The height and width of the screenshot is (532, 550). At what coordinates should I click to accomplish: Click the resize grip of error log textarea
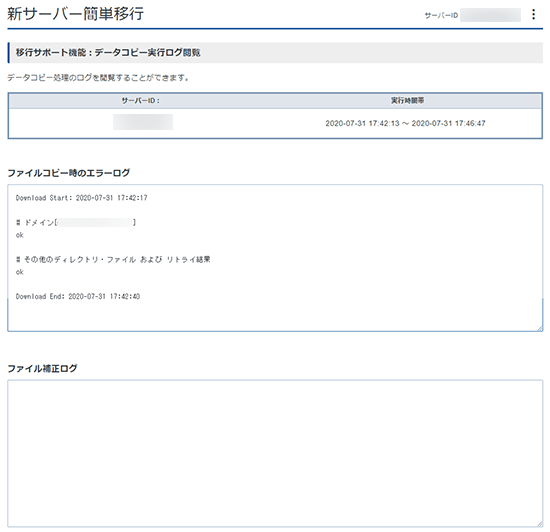point(540,328)
